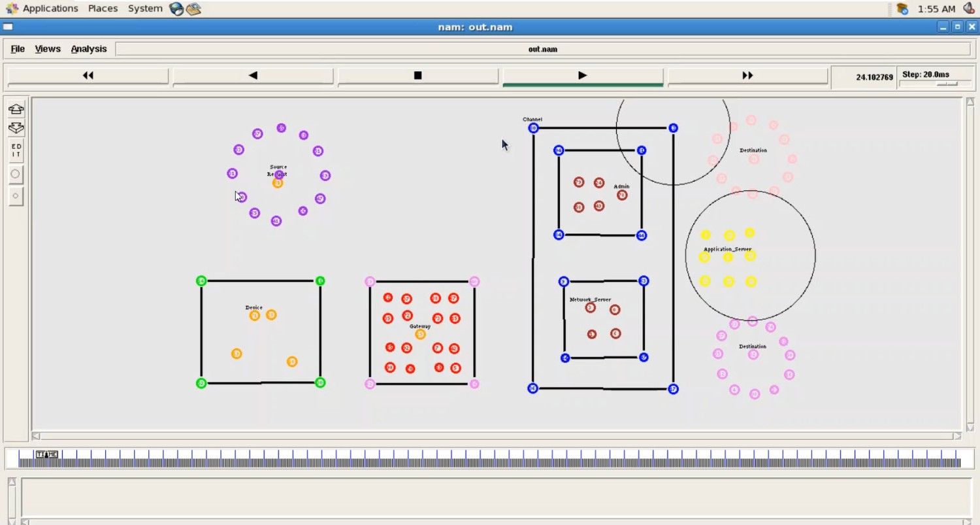
Task: Stop the animation playback
Action: point(418,76)
